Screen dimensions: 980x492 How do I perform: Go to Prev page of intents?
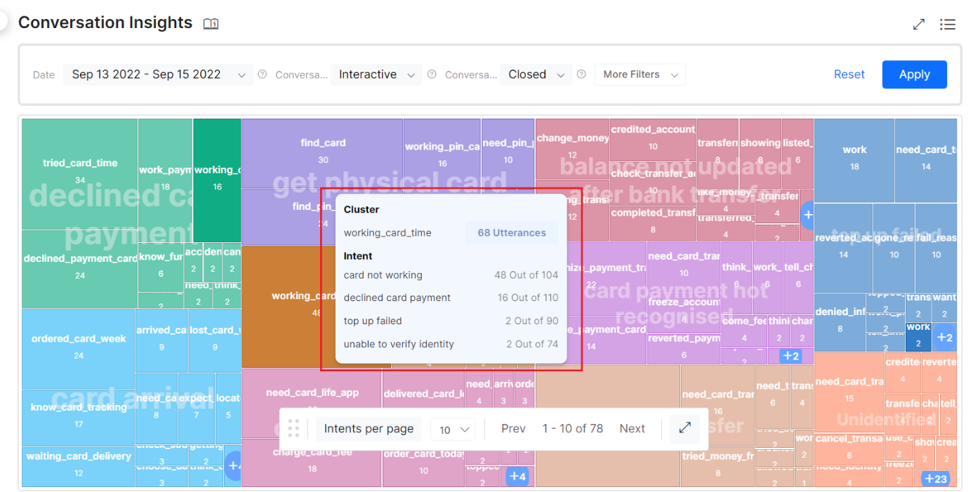(x=513, y=429)
